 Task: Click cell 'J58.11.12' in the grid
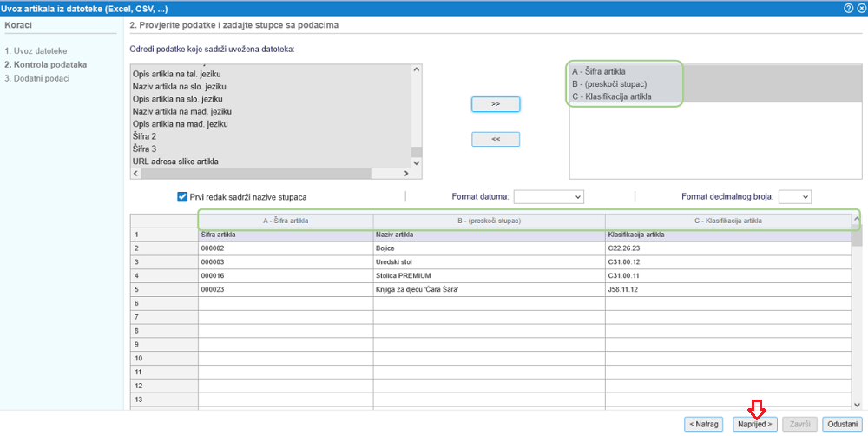click(728, 289)
